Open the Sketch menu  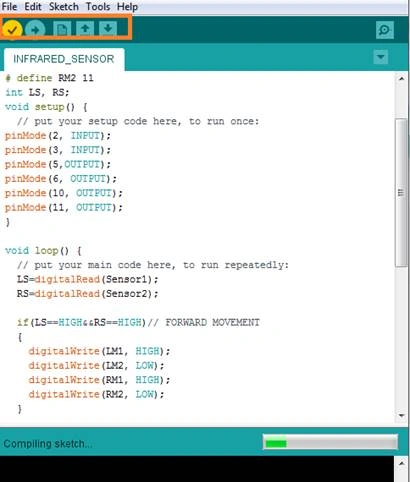coord(64,7)
